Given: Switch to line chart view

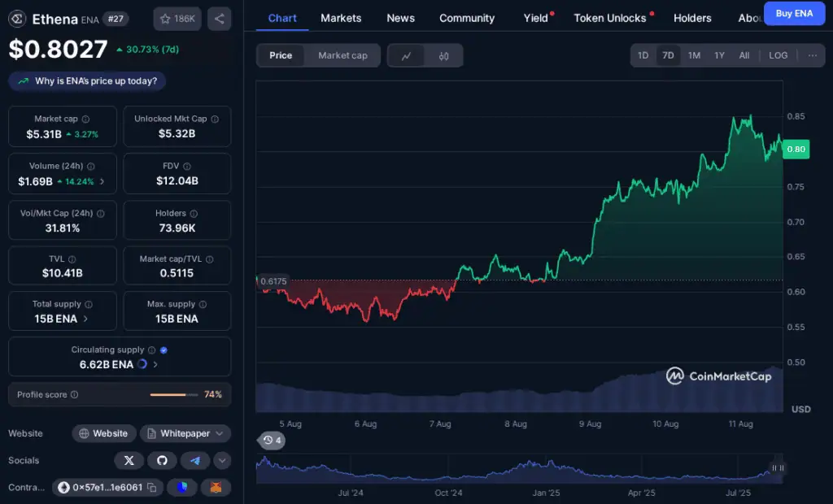Looking at the screenshot, I should 406,56.
